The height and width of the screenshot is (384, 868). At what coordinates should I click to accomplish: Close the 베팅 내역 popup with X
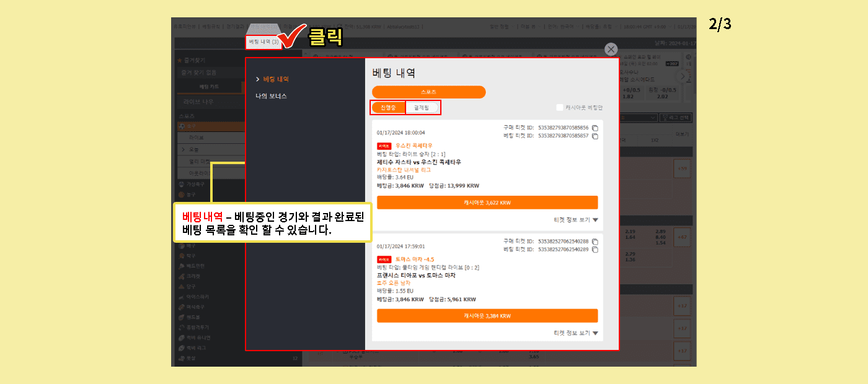tap(611, 50)
